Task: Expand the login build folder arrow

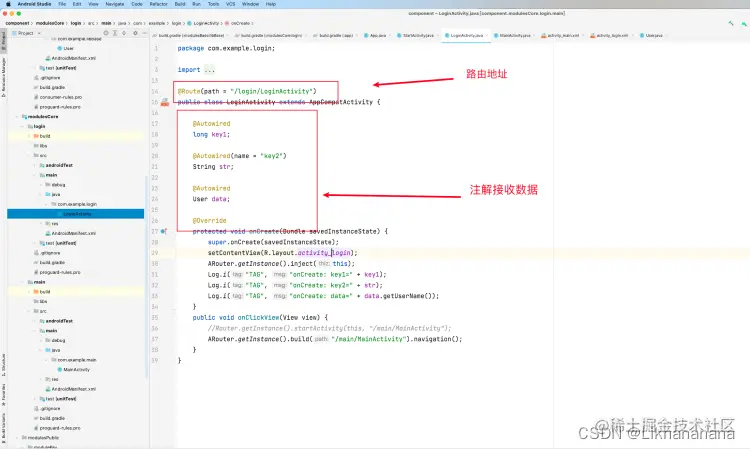Action: pyautogui.click(x=29, y=136)
